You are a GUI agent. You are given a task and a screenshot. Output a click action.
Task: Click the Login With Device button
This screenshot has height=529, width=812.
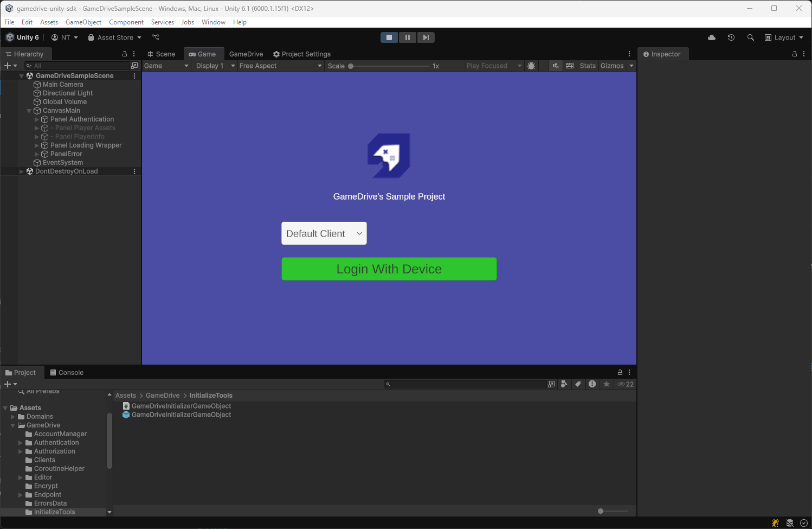(389, 269)
